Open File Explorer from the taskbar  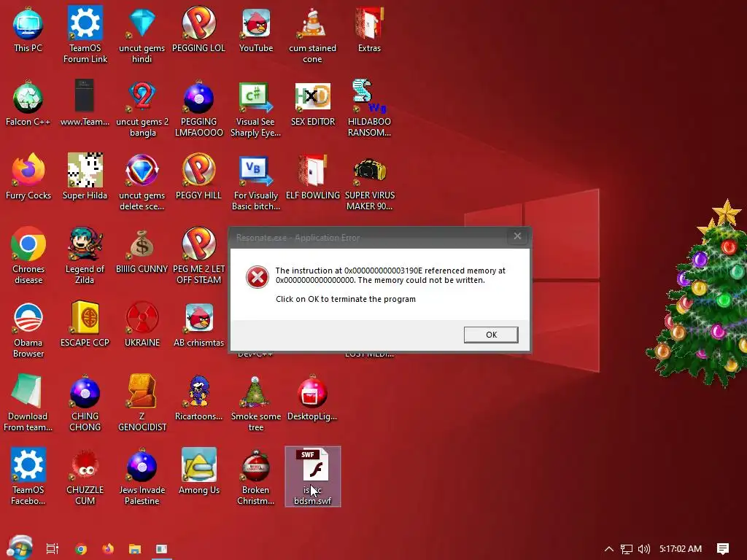click(x=135, y=548)
